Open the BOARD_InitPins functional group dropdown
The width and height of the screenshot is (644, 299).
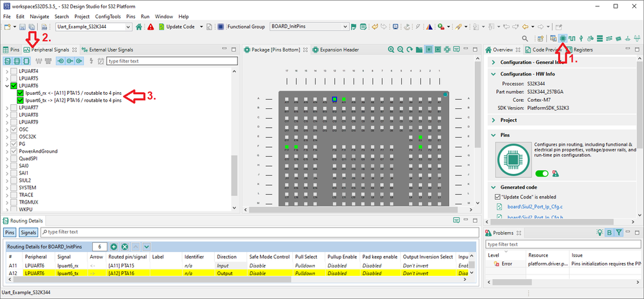345,26
